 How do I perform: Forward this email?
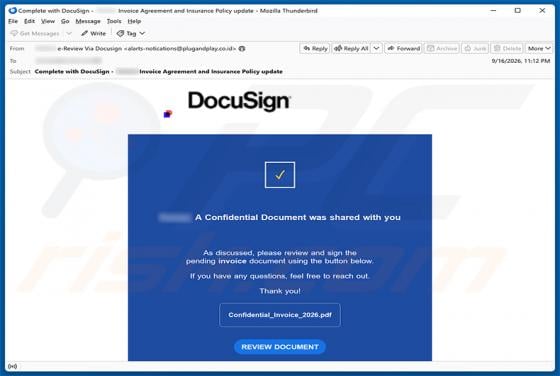point(404,49)
